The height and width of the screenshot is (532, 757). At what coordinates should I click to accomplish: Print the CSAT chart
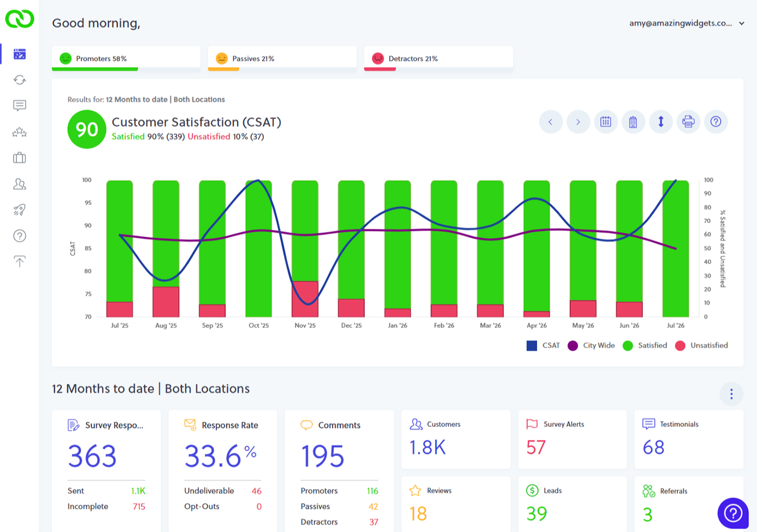coord(688,121)
